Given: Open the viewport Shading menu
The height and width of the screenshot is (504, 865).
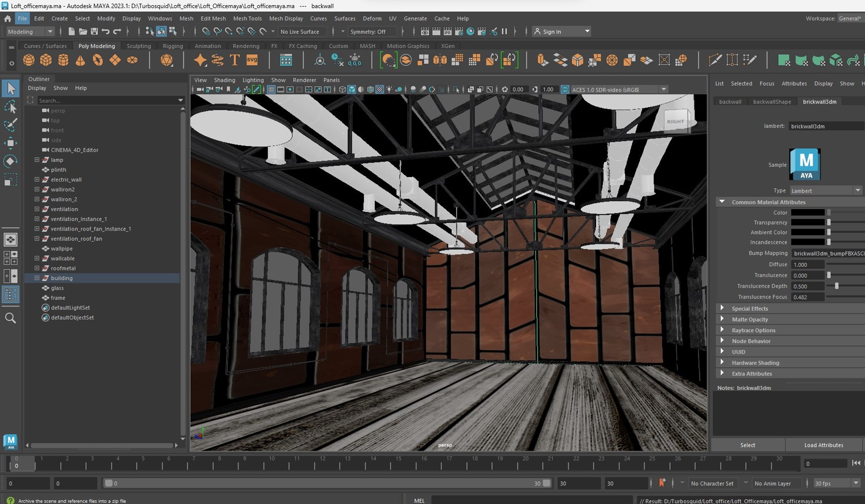Looking at the screenshot, I should 225,80.
